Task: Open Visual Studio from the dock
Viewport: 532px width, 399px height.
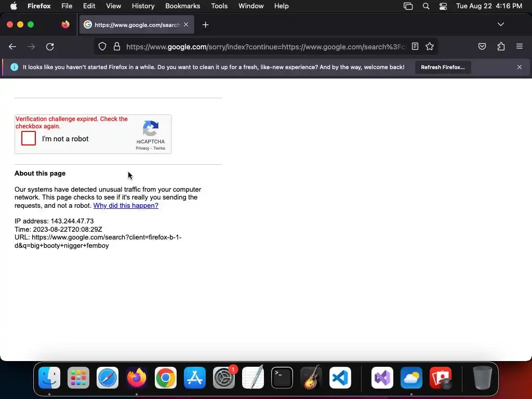Action: coord(382,378)
